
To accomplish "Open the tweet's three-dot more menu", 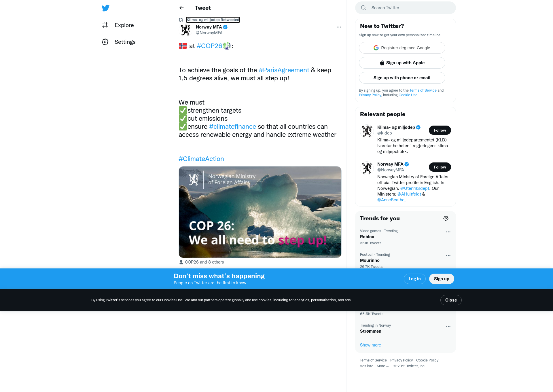I will [x=339, y=27].
